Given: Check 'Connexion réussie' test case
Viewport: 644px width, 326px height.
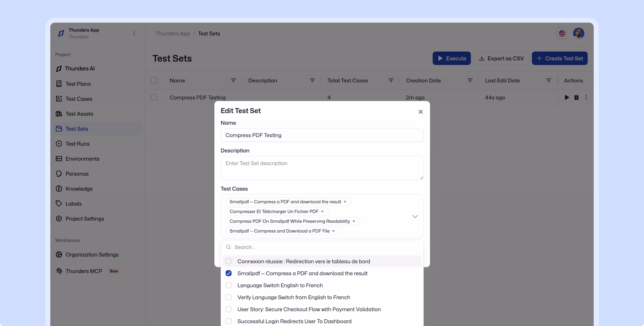Looking at the screenshot, I should [228, 261].
